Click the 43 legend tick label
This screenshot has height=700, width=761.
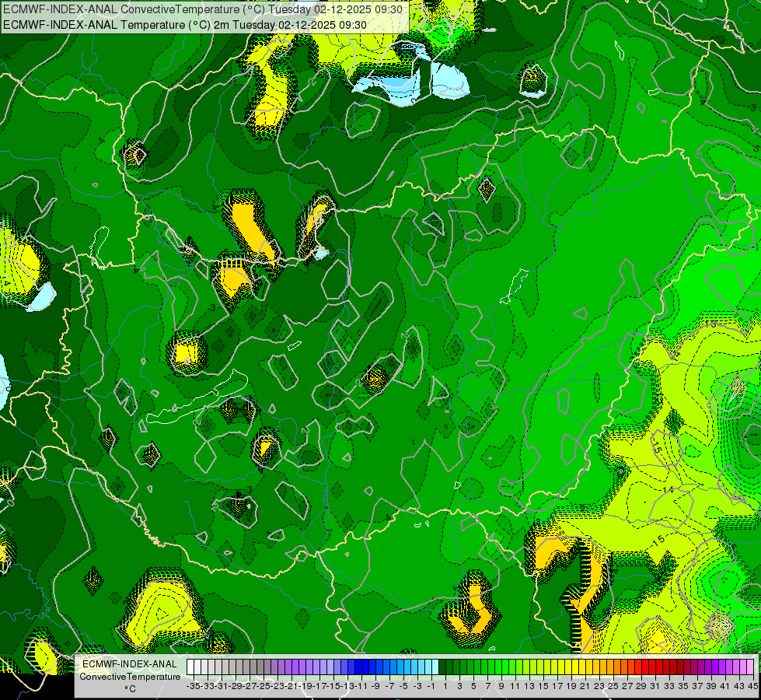(x=738, y=687)
